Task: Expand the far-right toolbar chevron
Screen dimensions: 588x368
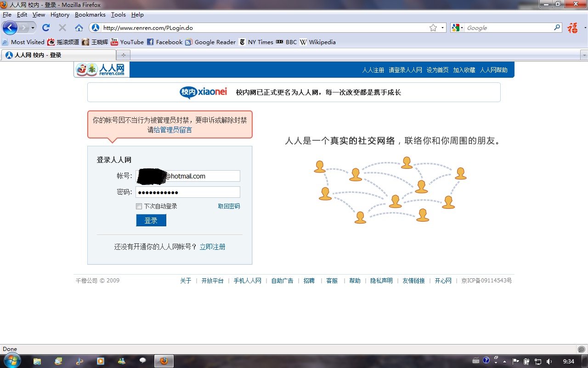Action: (x=585, y=28)
